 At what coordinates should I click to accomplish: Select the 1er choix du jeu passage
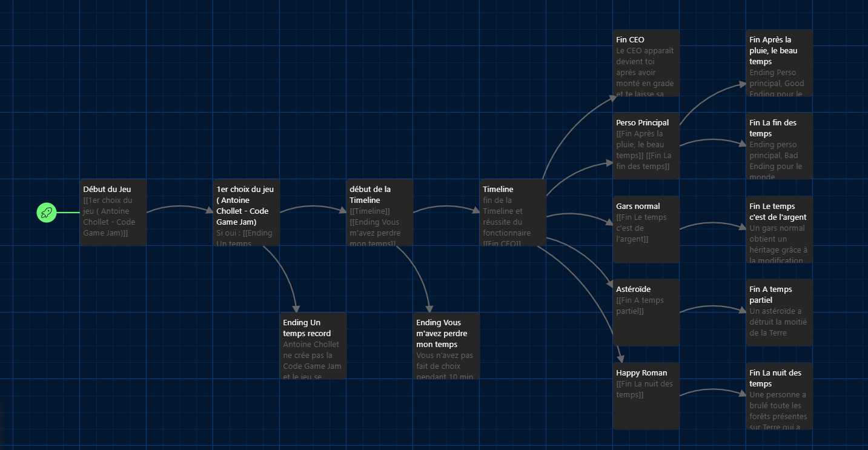point(246,212)
